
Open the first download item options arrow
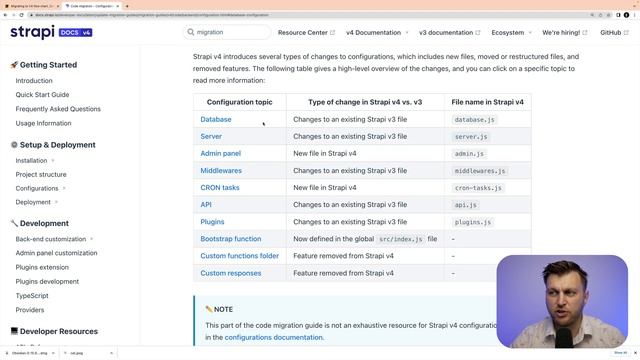[x=53, y=353]
